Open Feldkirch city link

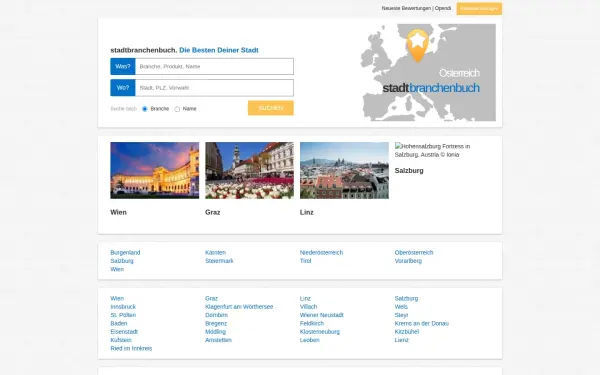312,324
